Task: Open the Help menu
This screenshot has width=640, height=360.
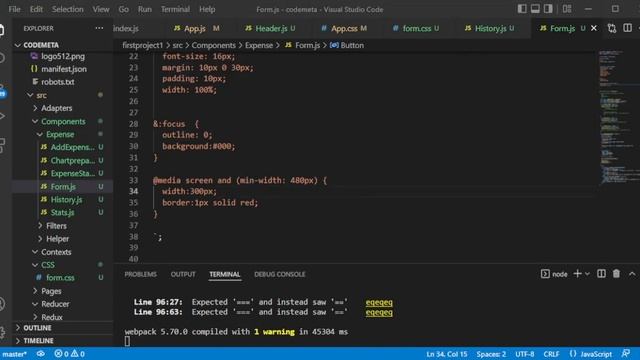Action: click(207, 9)
